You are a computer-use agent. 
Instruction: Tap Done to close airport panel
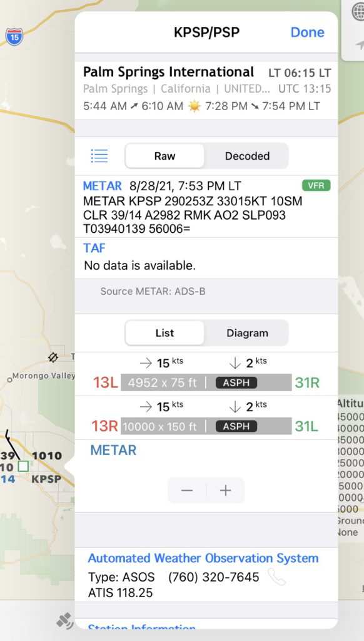click(307, 33)
